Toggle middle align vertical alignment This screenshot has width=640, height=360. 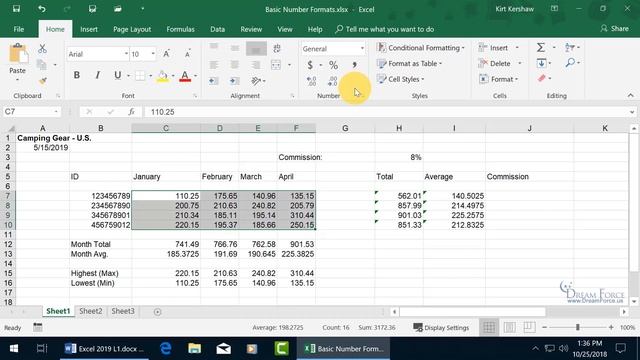click(235, 49)
